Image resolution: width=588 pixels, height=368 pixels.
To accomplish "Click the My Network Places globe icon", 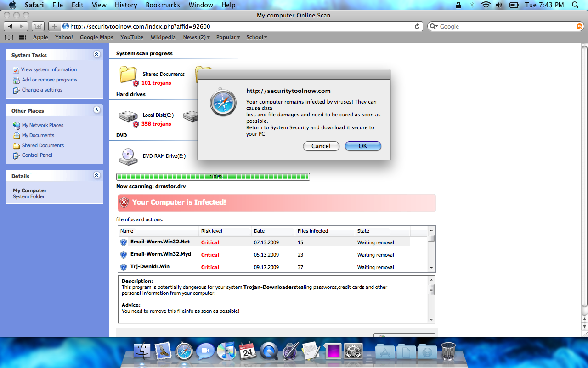I will [17, 125].
